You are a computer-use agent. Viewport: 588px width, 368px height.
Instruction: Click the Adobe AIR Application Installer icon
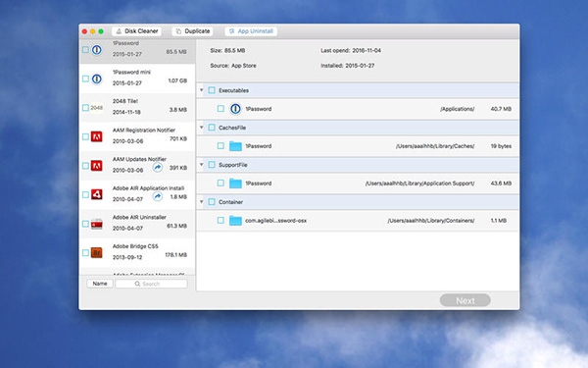(97, 194)
